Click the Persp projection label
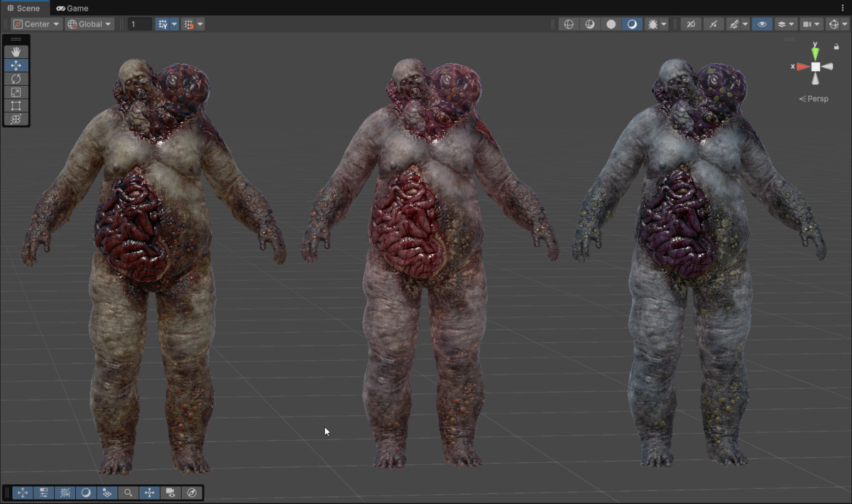This screenshot has width=852, height=504. 814,99
